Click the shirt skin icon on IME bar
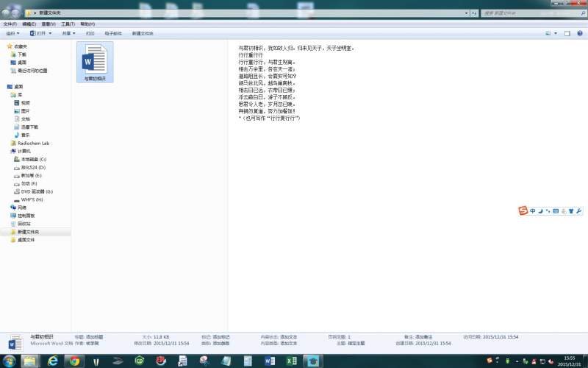This screenshot has width=588, height=368. 571,211
